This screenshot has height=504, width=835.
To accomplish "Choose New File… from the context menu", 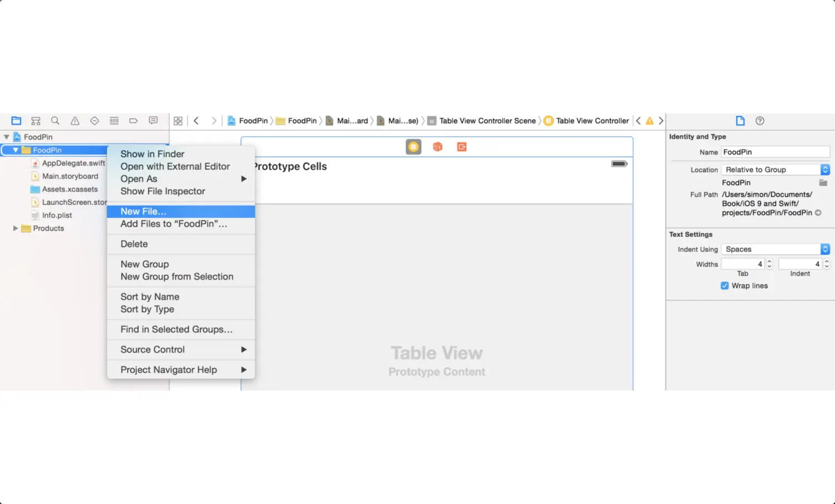I will tap(181, 211).
